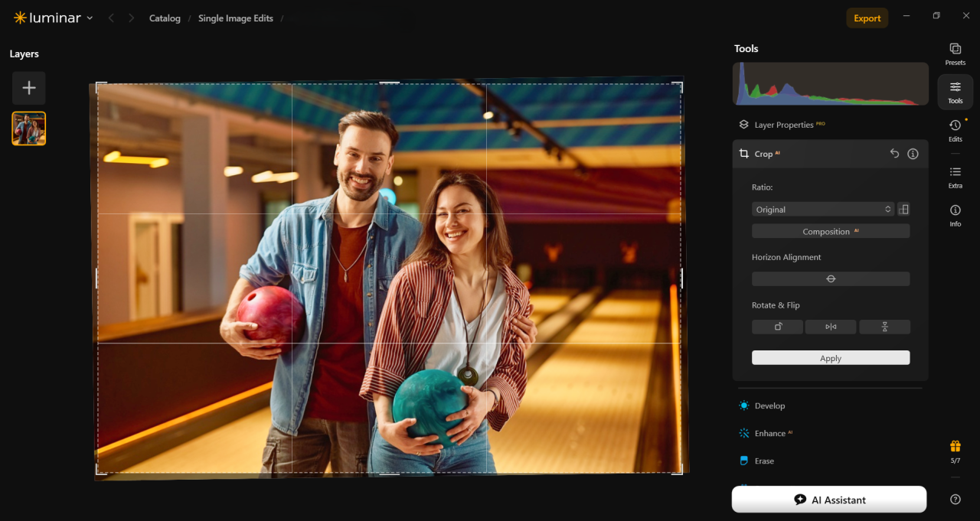Open Single Image Edits breadcrumb

pos(236,18)
